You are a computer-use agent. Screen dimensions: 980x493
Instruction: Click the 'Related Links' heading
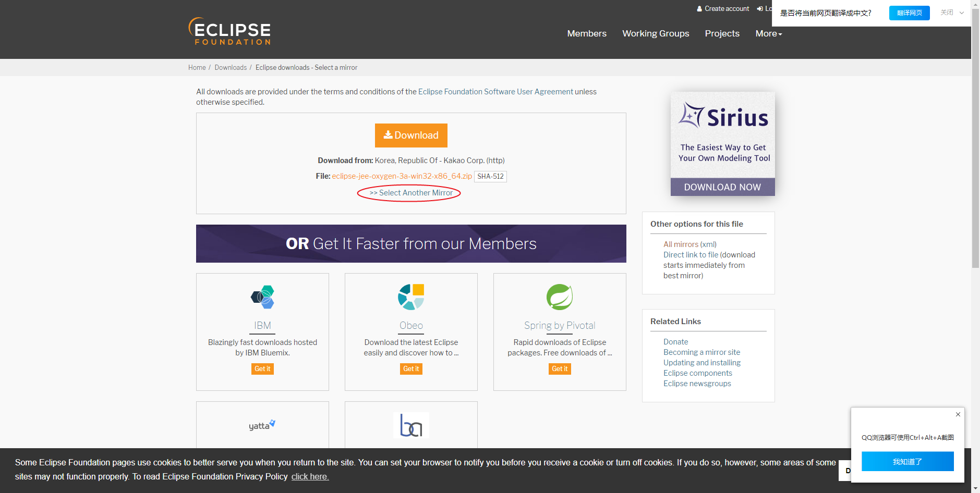coord(675,322)
